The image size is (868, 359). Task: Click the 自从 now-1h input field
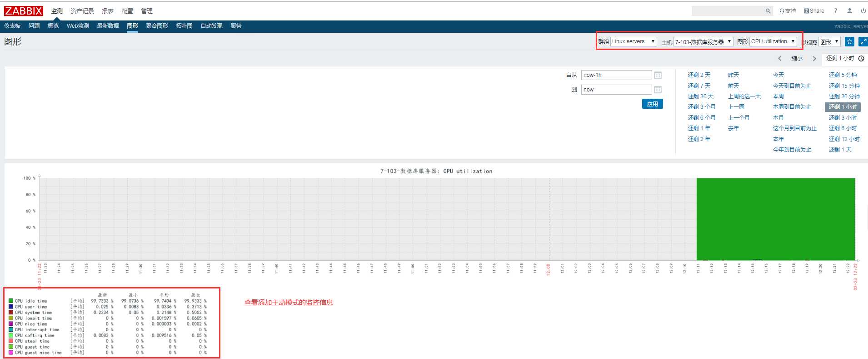(616, 75)
